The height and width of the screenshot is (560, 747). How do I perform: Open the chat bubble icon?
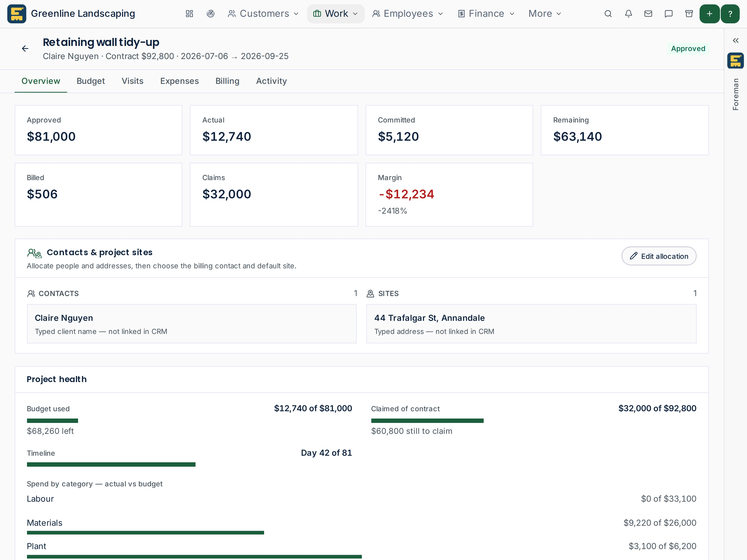pyautogui.click(x=668, y=14)
